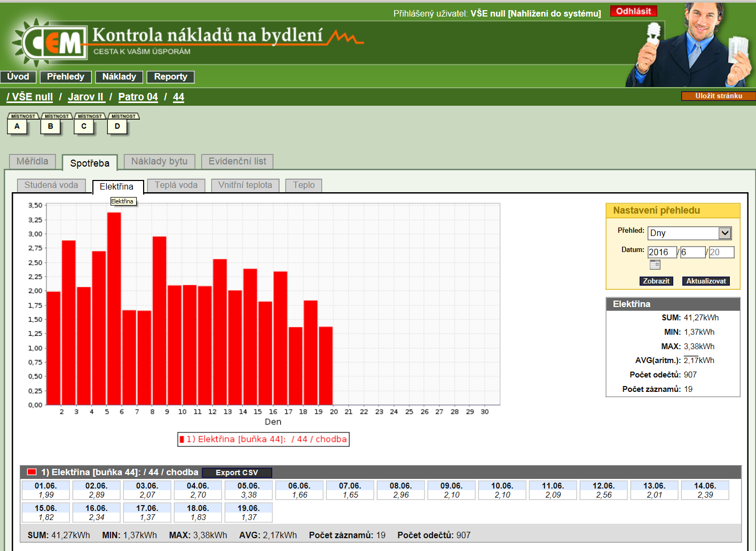Click the CEM logo

click(51, 42)
